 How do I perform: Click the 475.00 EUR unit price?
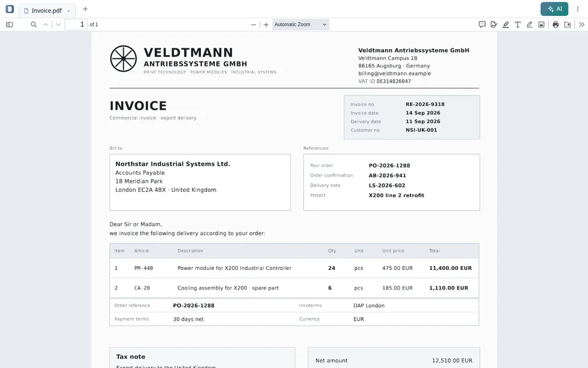[x=397, y=268]
